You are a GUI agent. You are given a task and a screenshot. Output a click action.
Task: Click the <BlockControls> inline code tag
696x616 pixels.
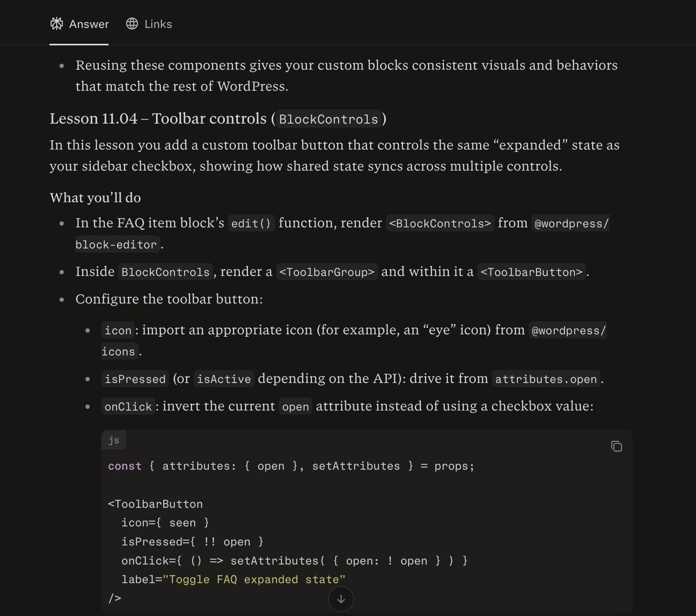(x=440, y=223)
